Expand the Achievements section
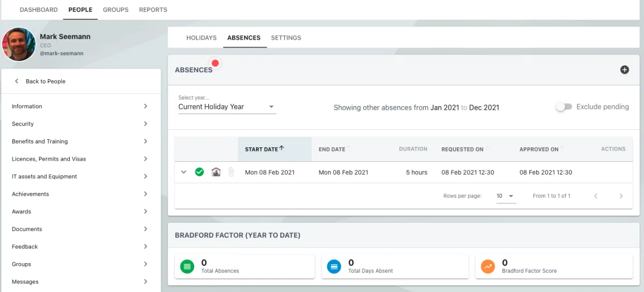Viewport: 644px width, 292px height. [80, 194]
